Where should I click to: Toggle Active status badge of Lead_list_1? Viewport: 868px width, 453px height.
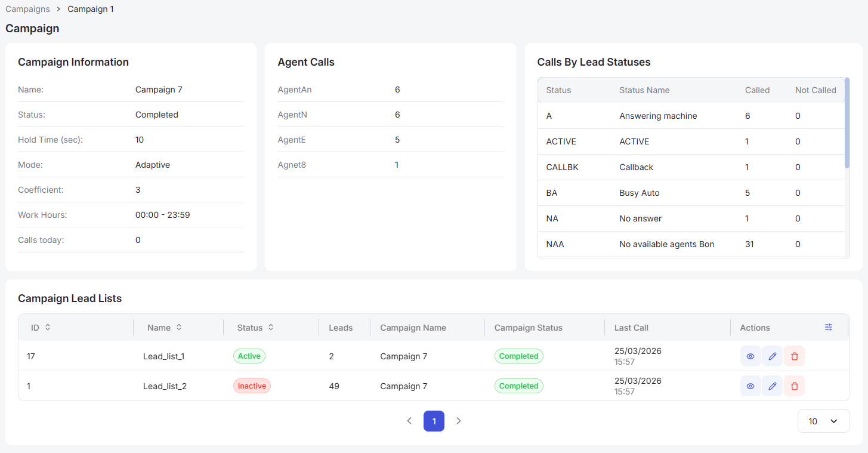pos(249,356)
